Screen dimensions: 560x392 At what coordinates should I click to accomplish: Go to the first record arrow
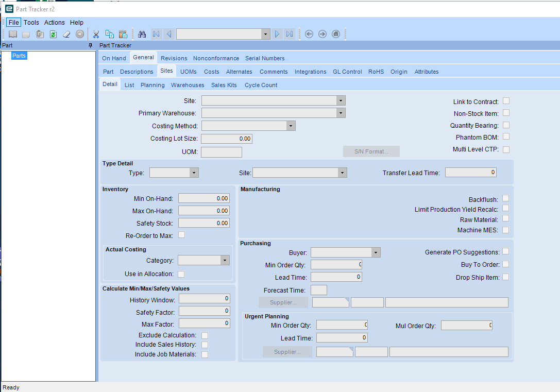[x=156, y=35]
